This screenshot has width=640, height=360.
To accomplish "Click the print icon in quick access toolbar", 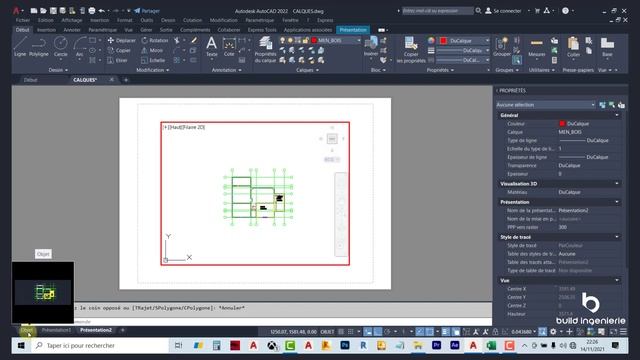I will 92,11.
